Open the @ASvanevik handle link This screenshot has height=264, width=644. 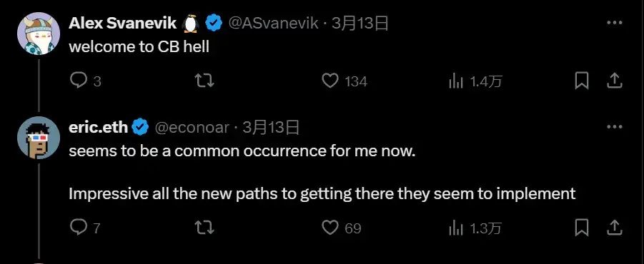pyautogui.click(x=273, y=24)
